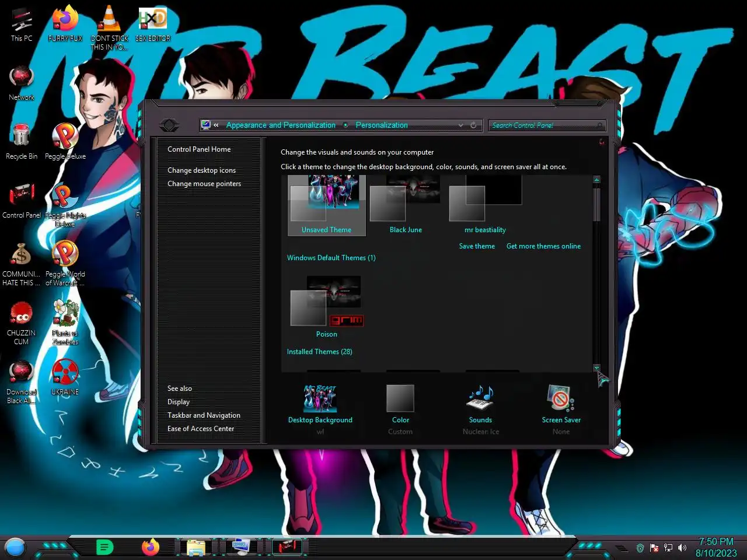
Task: Expand address bar history dropdown arrow
Action: 460,125
